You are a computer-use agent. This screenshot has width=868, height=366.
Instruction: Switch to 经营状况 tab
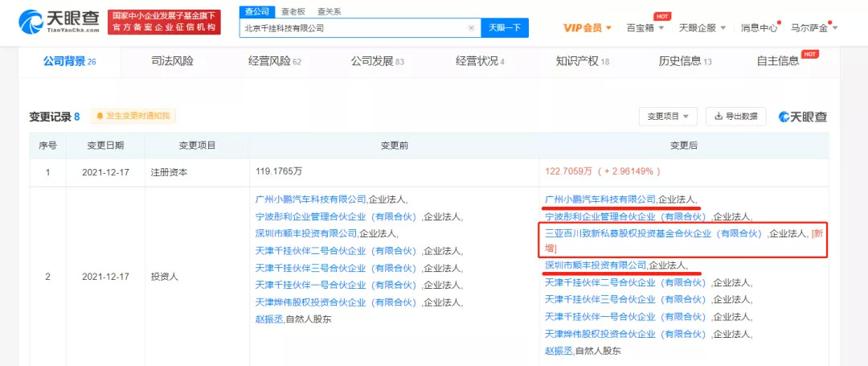(480, 61)
